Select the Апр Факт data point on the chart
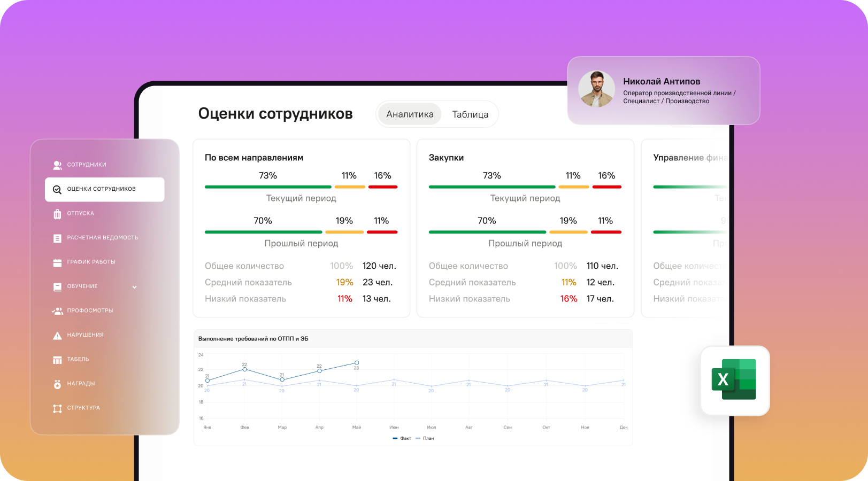This screenshot has height=481, width=868. point(319,371)
